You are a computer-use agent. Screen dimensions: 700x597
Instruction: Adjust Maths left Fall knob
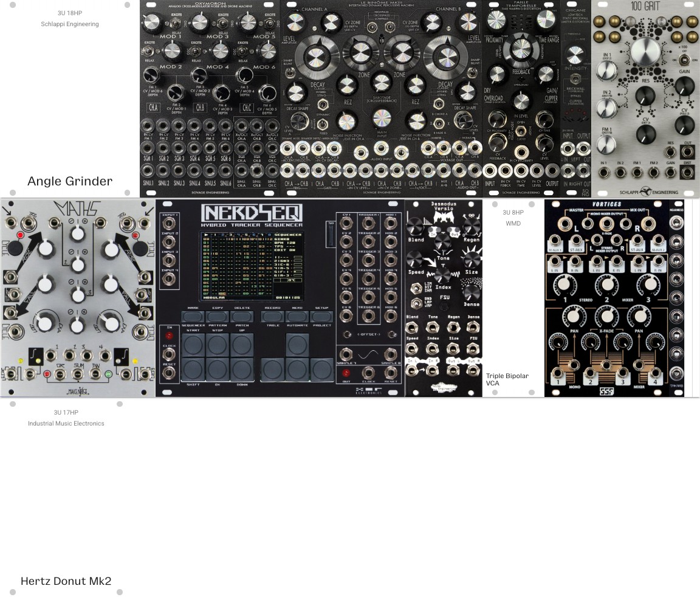tap(45, 283)
